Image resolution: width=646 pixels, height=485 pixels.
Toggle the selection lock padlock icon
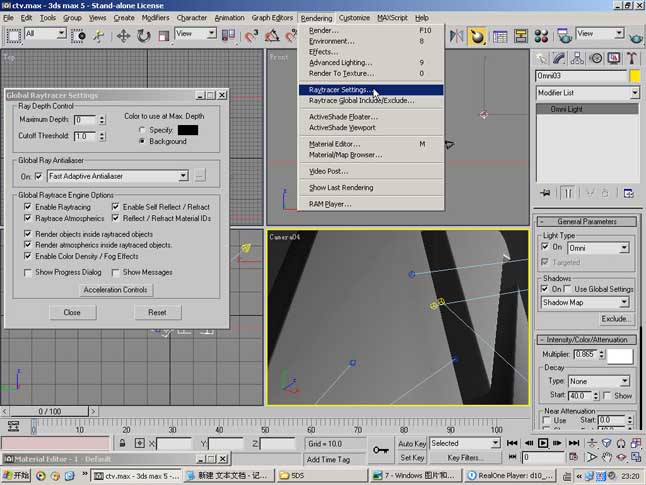click(122, 443)
